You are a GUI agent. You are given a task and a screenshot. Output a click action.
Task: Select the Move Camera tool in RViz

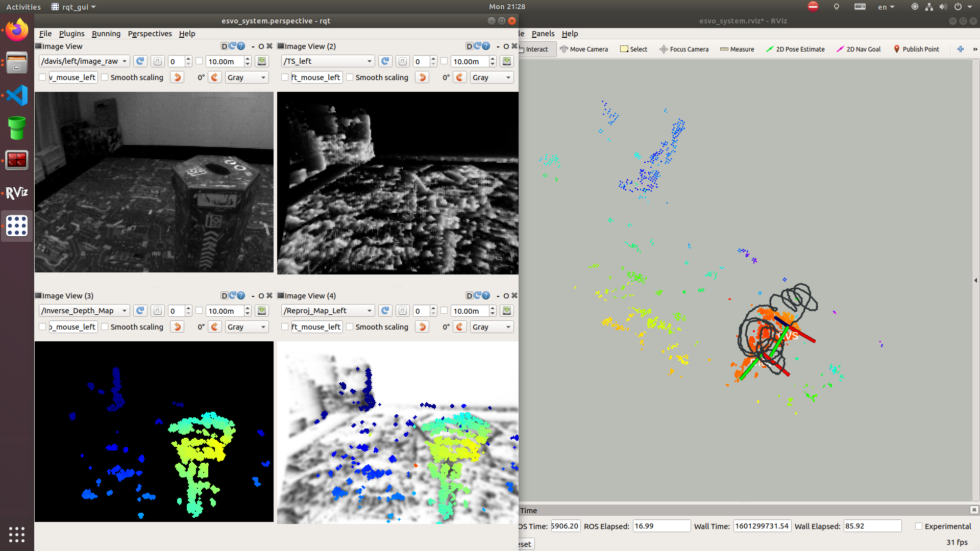pyautogui.click(x=584, y=49)
